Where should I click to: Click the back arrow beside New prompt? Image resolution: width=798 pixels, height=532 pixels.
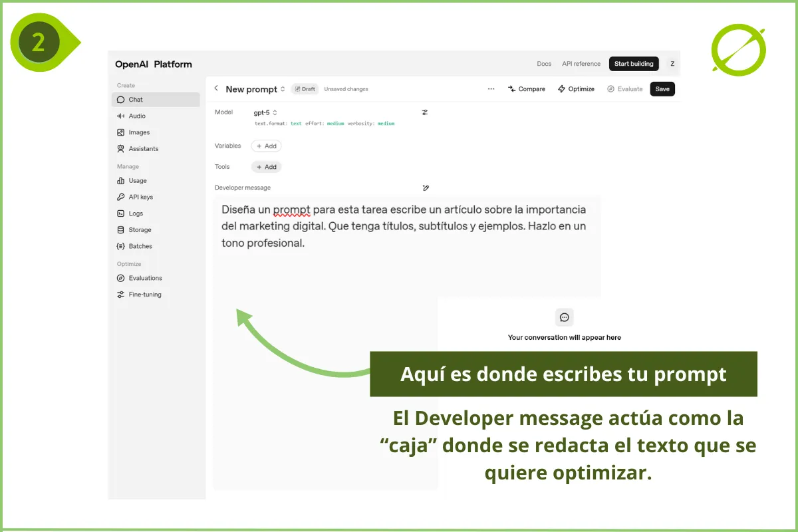point(216,88)
